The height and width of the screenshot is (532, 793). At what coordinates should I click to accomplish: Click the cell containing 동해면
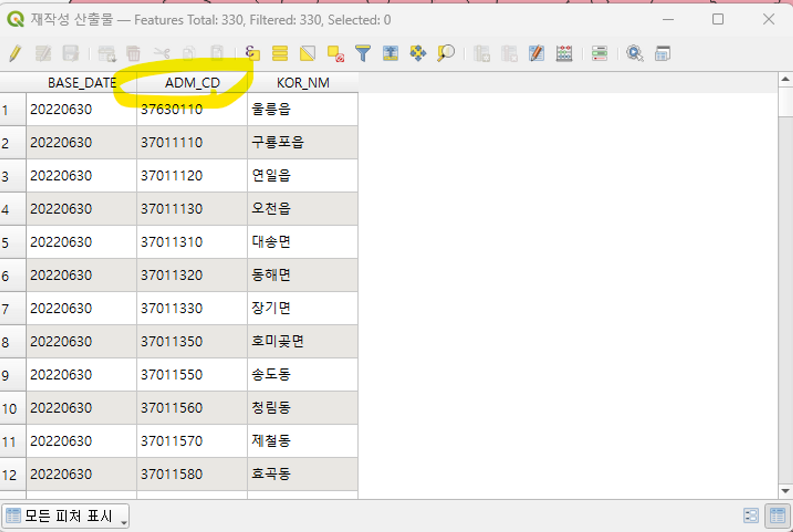[303, 275]
